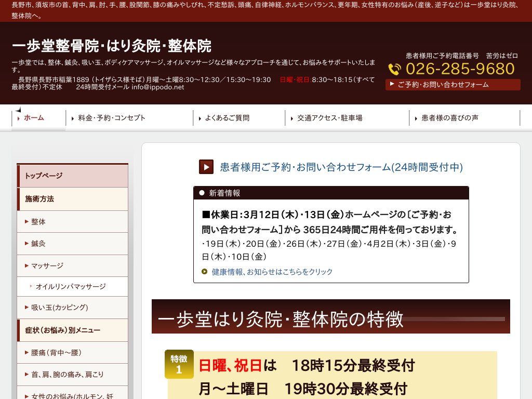Click the 特徴1 gold badge

point(179,364)
